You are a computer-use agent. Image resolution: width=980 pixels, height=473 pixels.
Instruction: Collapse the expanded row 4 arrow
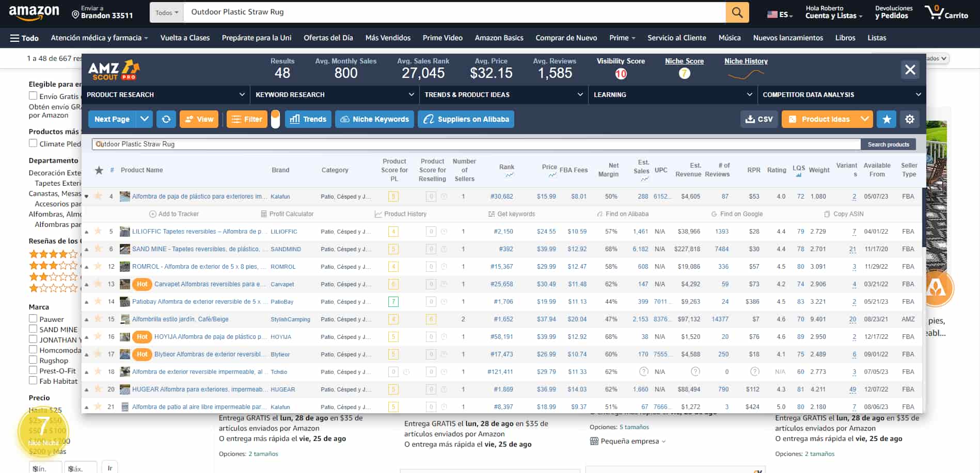pos(87,197)
